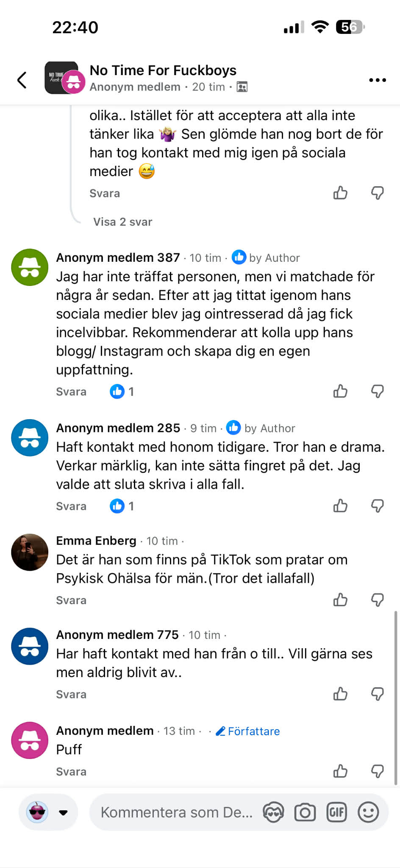This screenshot has width=400, height=868.
Task: Expand replies with Visa 2 svar
Action: tap(122, 222)
